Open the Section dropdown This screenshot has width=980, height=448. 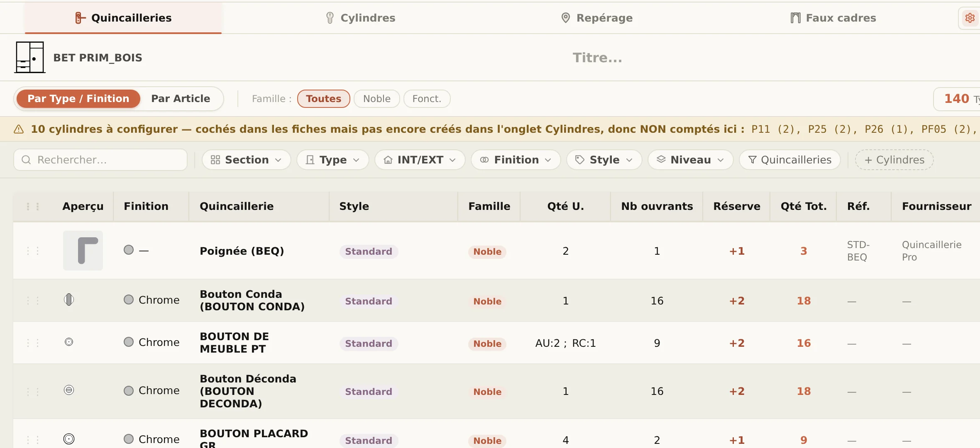click(x=247, y=160)
